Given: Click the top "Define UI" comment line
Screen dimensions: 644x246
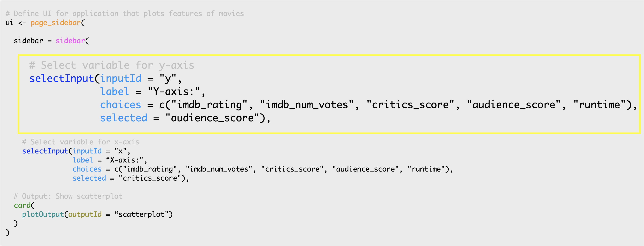Looking at the screenshot, I should point(125,14).
